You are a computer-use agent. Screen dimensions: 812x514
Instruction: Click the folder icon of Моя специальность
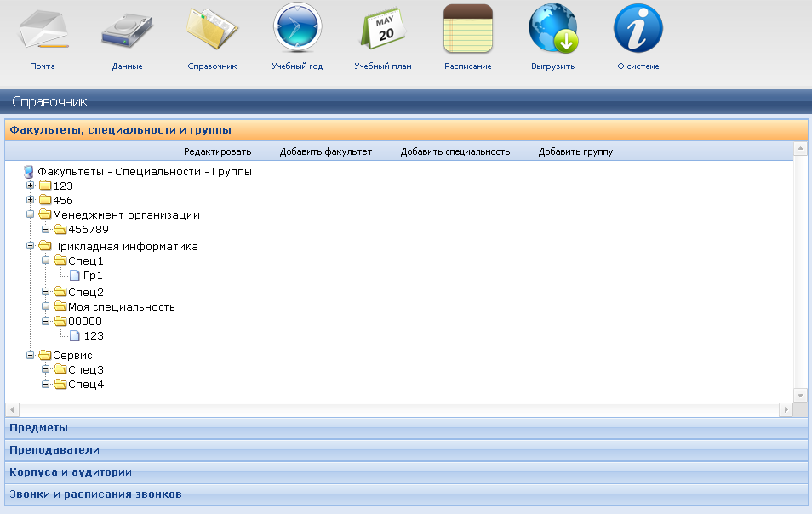pyautogui.click(x=60, y=306)
